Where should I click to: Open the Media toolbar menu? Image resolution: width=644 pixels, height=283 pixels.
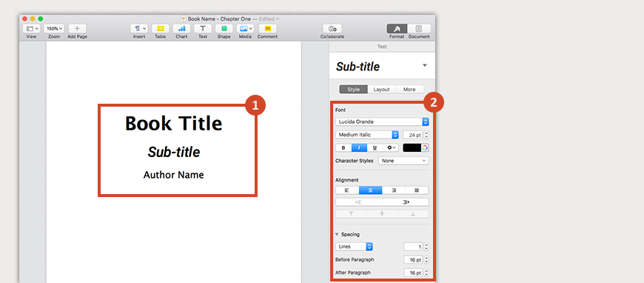coord(245,29)
